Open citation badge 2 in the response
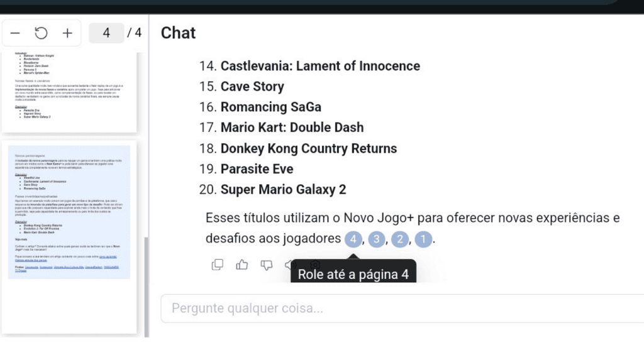 click(x=400, y=239)
